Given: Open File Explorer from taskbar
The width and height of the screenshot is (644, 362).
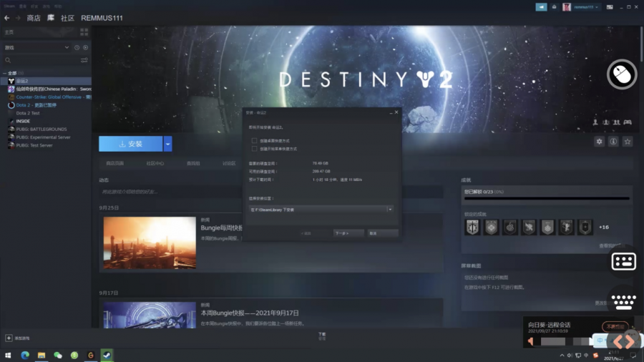Looking at the screenshot, I should point(42,355).
